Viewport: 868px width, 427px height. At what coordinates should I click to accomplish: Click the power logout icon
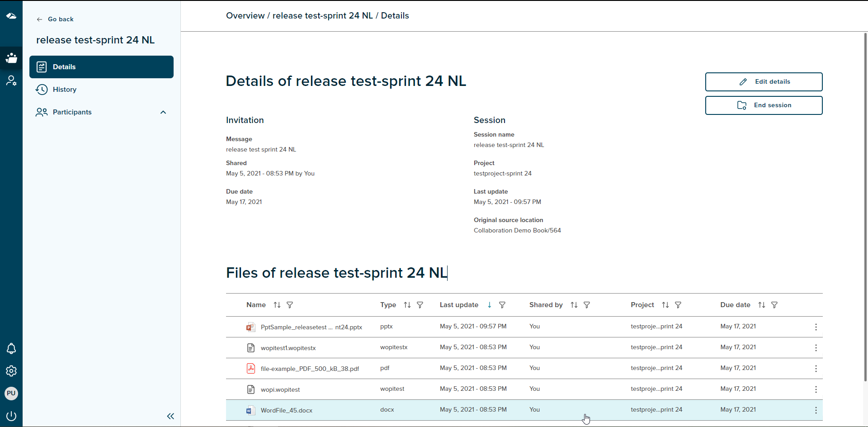[11, 416]
